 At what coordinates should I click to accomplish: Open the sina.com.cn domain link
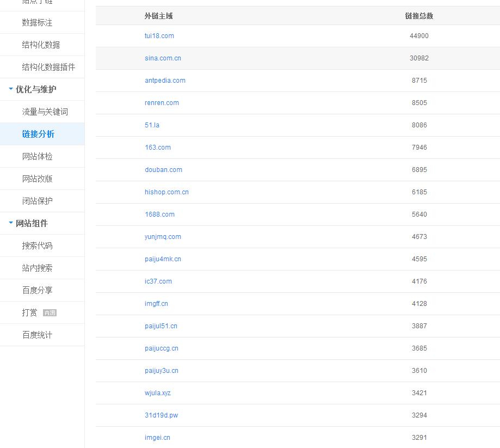click(163, 58)
